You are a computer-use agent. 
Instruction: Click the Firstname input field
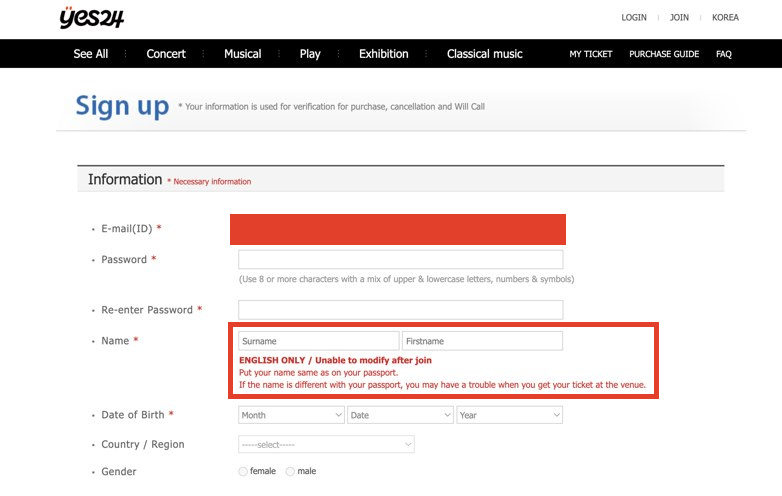[x=482, y=341]
